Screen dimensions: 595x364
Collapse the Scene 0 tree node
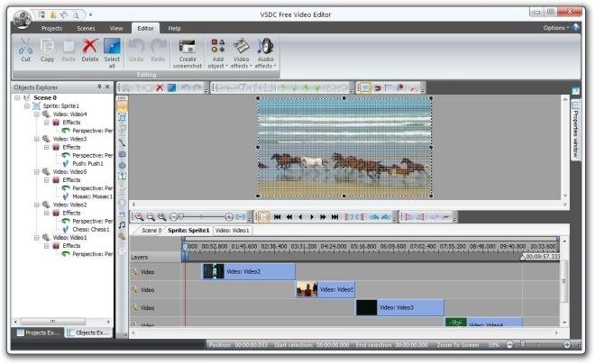(16, 97)
